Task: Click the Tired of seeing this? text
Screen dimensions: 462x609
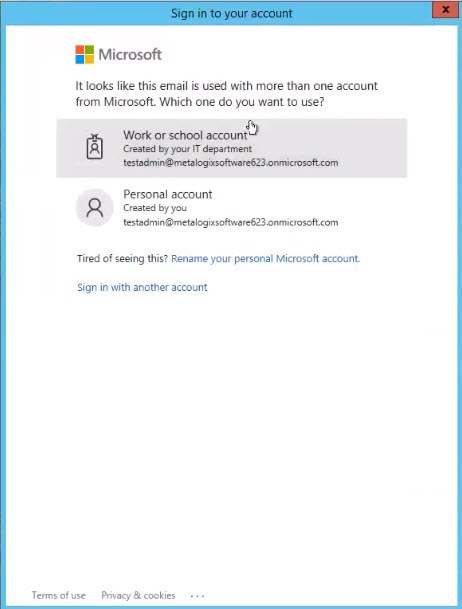Action: (122, 258)
